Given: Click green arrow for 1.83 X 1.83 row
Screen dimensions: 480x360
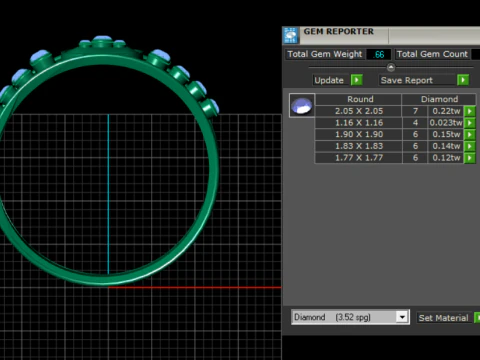Looking at the screenshot, I should pyautogui.click(x=470, y=146).
